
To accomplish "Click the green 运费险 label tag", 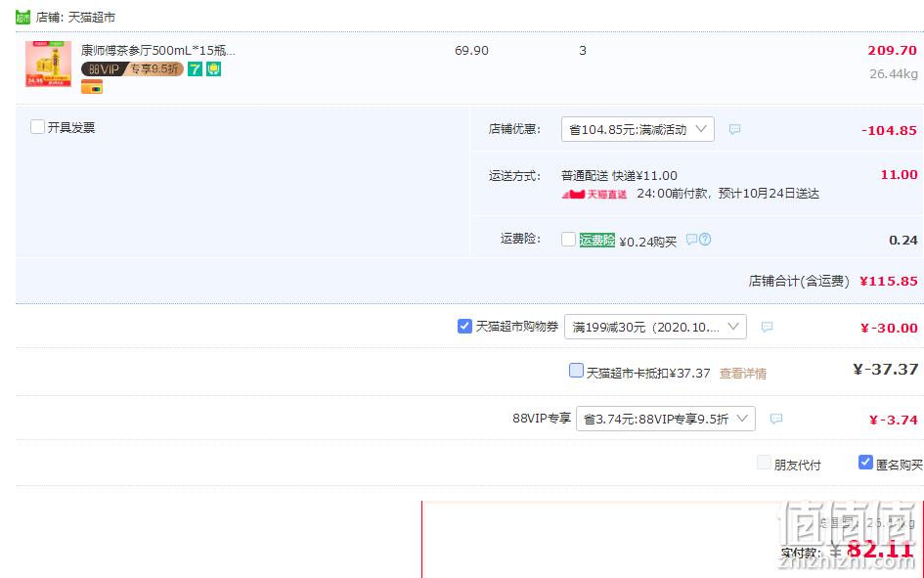I will point(597,240).
